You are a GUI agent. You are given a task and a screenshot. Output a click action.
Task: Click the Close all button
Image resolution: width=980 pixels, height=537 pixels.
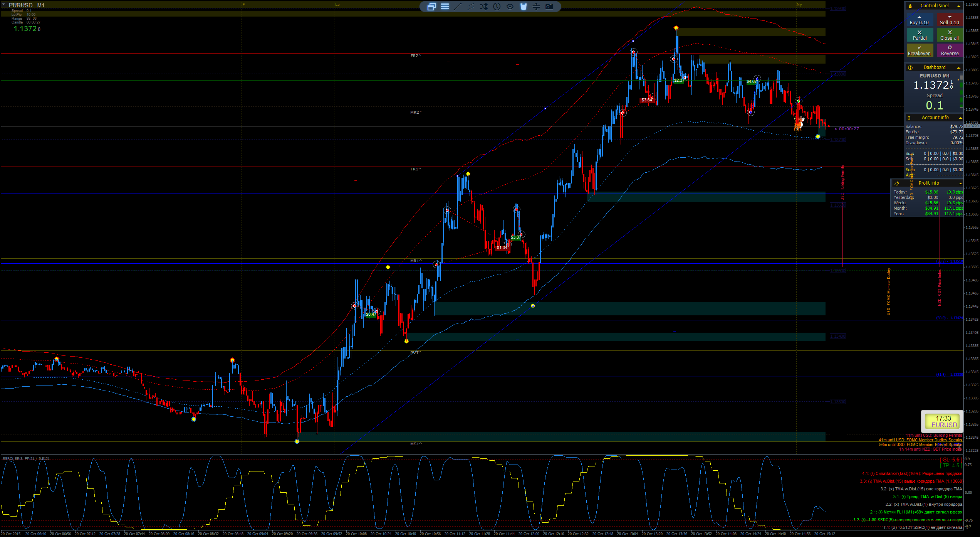950,35
